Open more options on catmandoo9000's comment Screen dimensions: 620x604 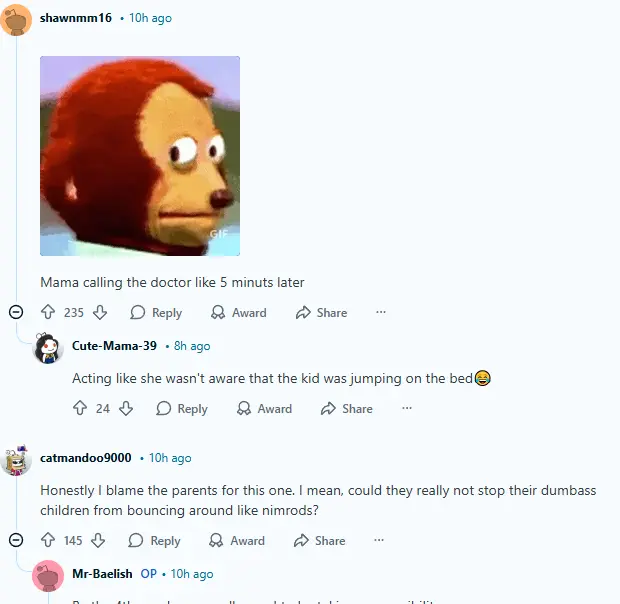pos(379,540)
